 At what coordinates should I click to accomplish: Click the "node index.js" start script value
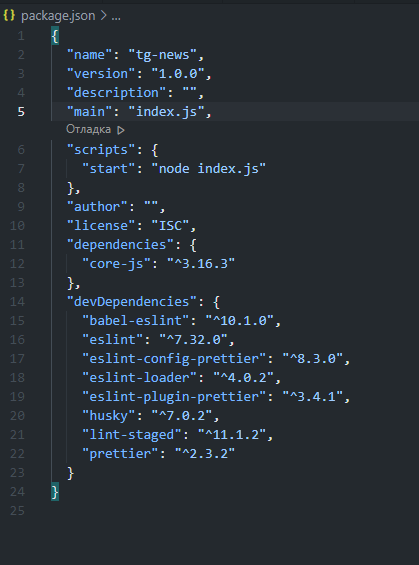pyautogui.click(x=209, y=169)
